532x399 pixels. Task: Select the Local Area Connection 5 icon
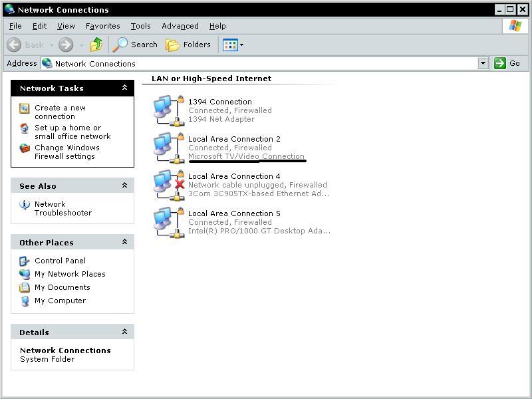168,222
